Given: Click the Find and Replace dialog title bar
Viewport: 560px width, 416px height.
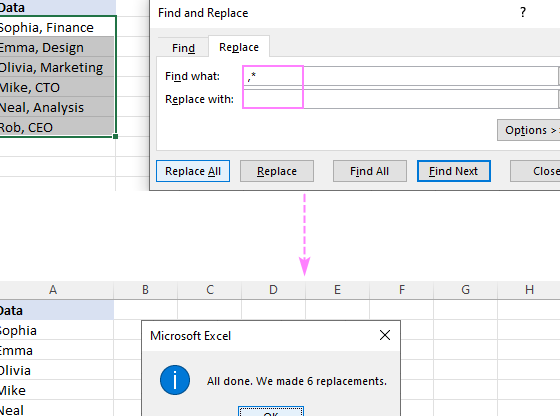Looking at the screenshot, I should click(355, 13).
